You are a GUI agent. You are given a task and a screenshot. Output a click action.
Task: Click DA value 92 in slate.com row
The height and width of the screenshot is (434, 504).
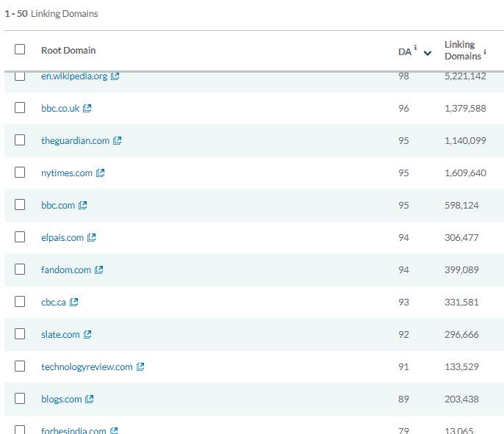(404, 334)
